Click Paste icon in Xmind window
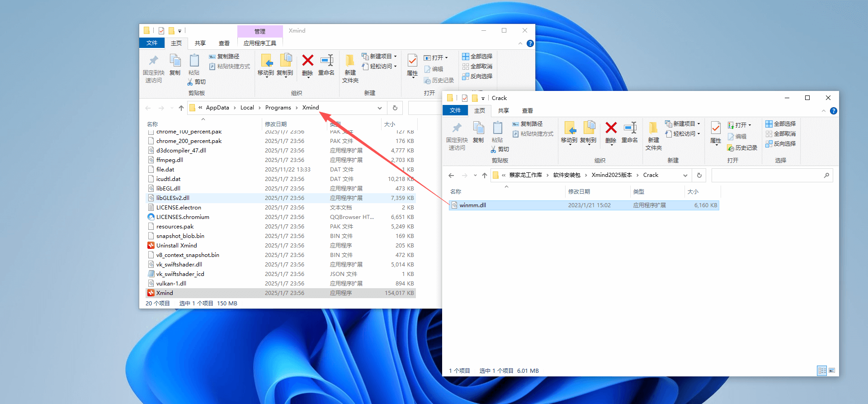This screenshot has width=868, height=404. [194, 61]
